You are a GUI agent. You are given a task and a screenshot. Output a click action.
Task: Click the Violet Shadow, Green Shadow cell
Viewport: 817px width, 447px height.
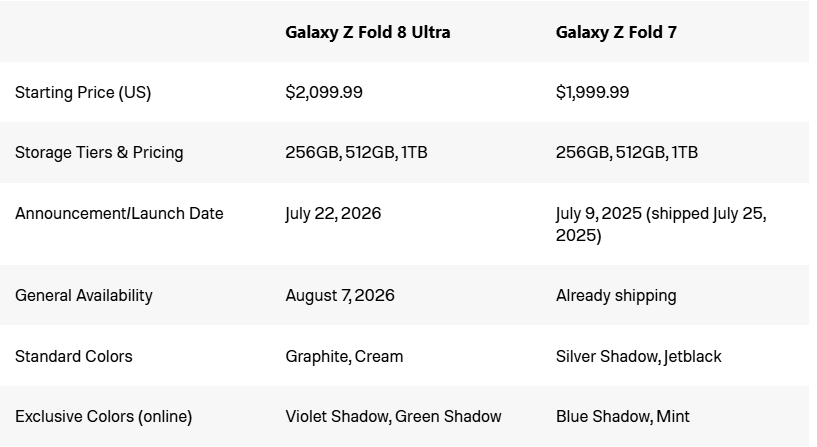(x=393, y=416)
